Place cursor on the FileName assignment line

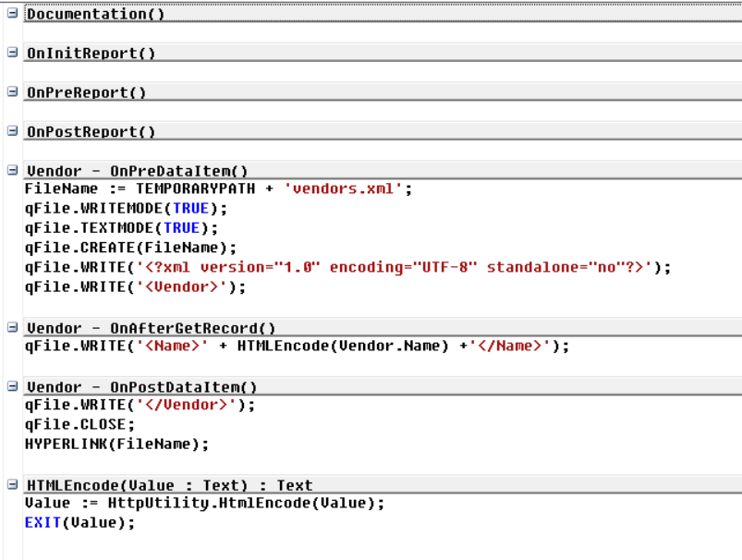point(219,189)
